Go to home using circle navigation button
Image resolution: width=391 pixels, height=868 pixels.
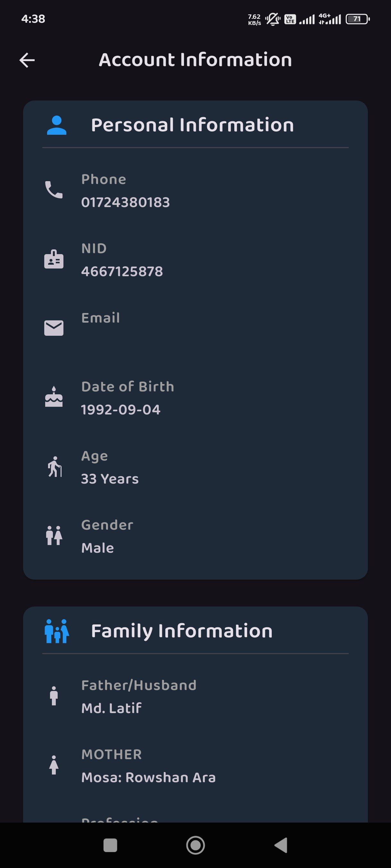pyautogui.click(x=196, y=845)
